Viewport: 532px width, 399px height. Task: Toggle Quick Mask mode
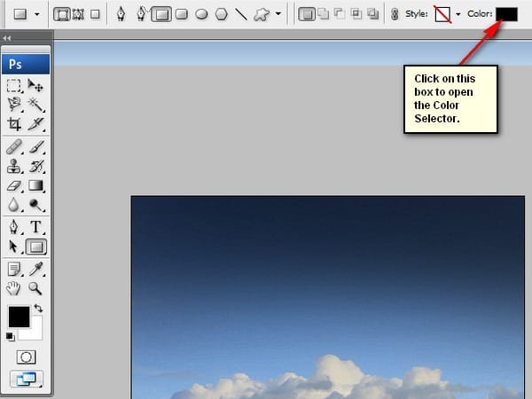(x=26, y=356)
